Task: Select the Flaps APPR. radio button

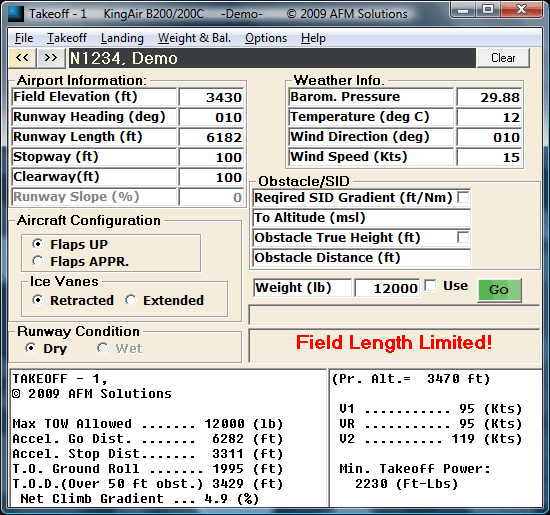Action: (38, 261)
